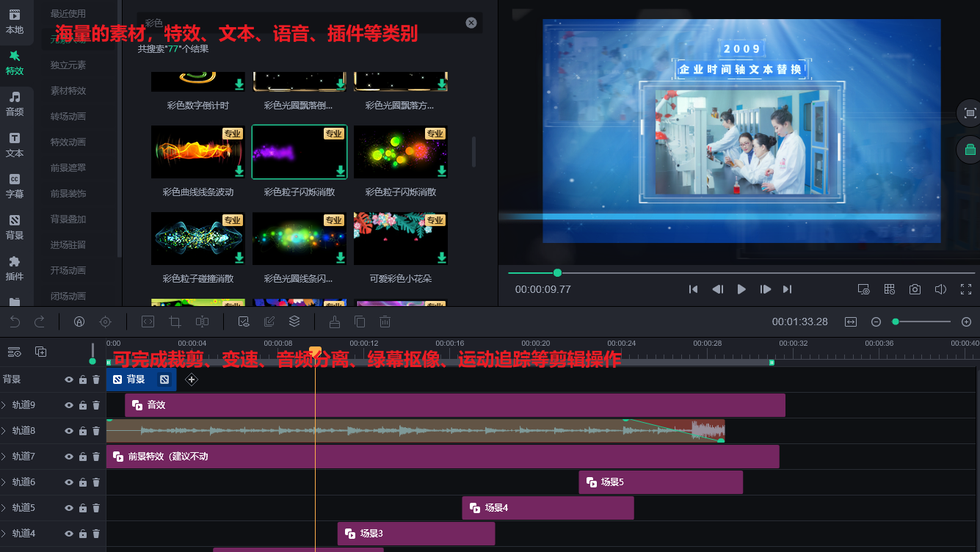Click the green export button beside preview
The width and height of the screenshot is (980, 552).
[970, 150]
